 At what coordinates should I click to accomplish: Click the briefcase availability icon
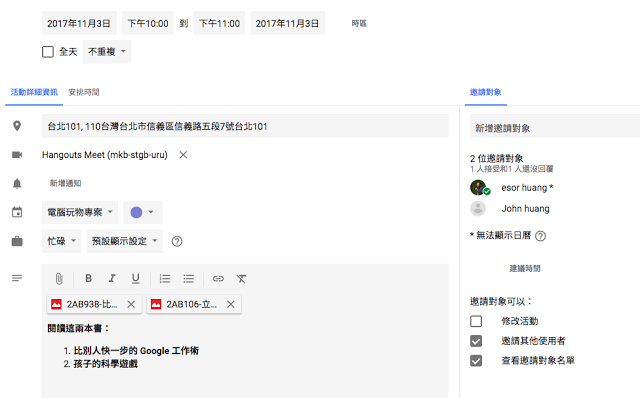pyautogui.click(x=17, y=241)
